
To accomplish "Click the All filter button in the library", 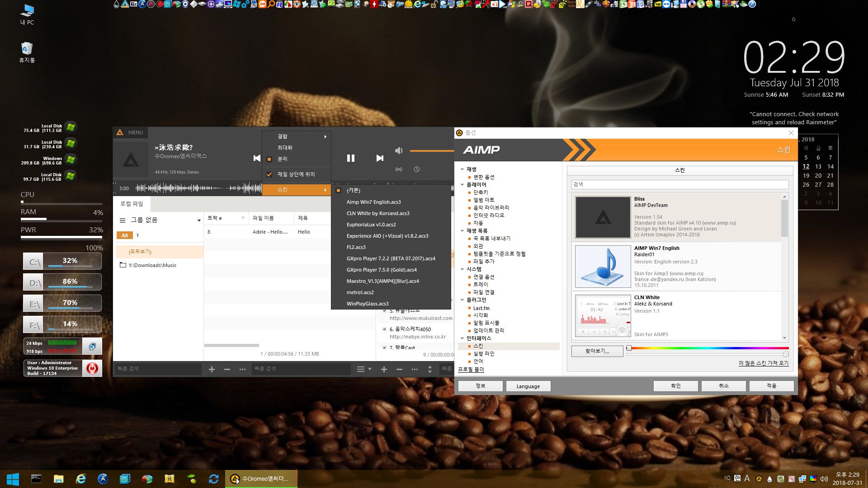I will (124, 235).
